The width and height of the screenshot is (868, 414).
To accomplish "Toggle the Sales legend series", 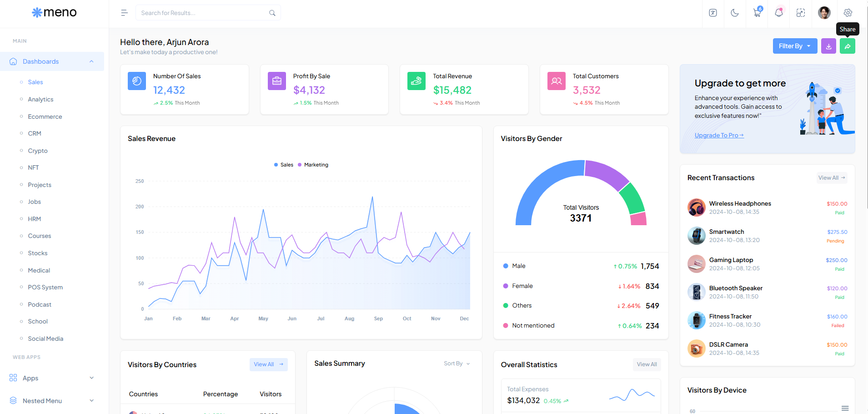I will coord(284,165).
